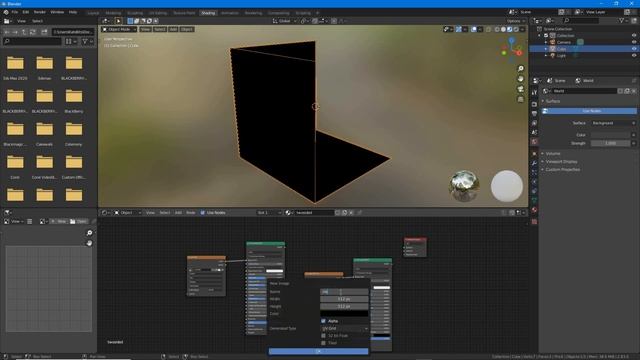Switch to rendered viewport shading
The height and width of the screenshot is (360, 640).
[x=516, y=29]
